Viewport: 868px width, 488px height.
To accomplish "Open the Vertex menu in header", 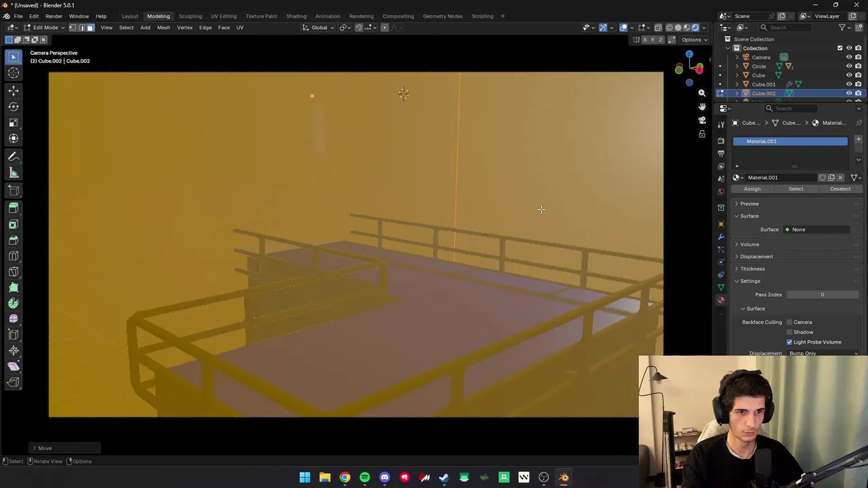I will [184, 28].
